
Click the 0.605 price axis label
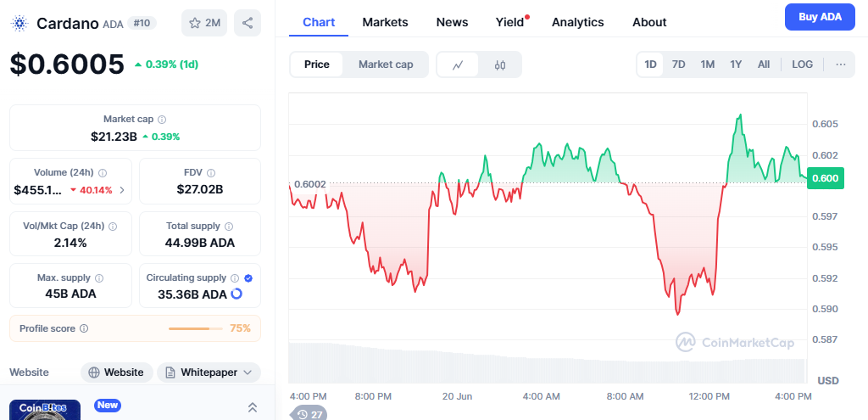tap(825, 124)
